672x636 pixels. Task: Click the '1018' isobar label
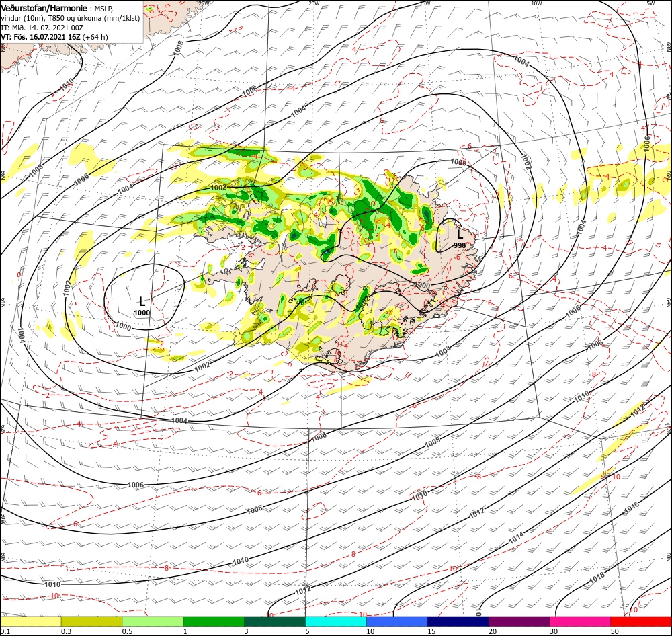pyautogui.click(x=597, y=578)
